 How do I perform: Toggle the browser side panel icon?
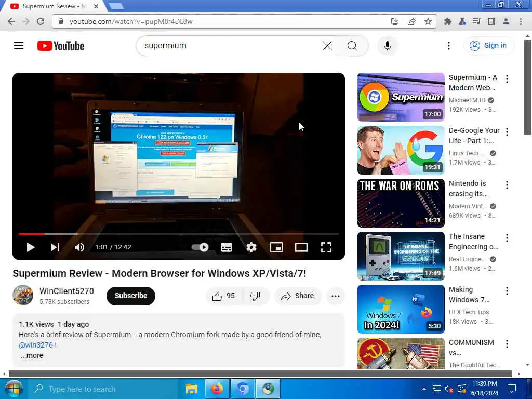pyautogui.click(x=491, y=21)
